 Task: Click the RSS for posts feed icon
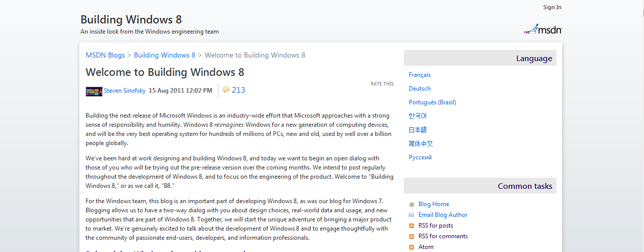(x=411, y=226)
